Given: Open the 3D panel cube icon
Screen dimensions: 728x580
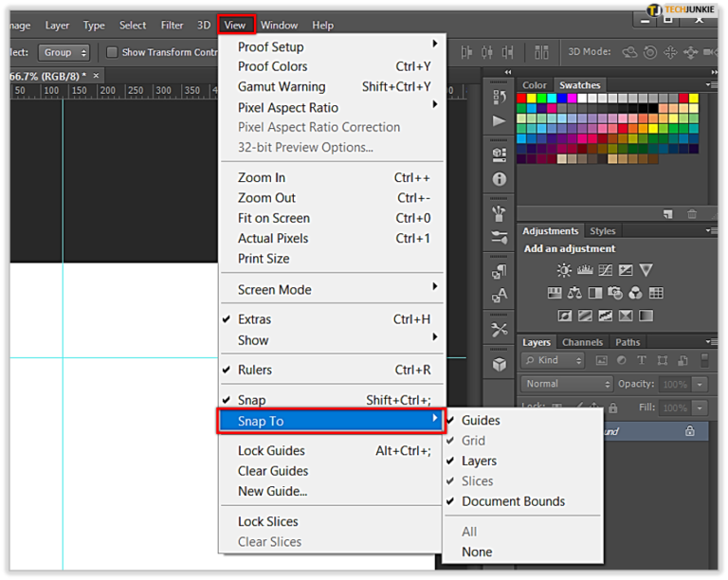Looking at the screenshot, I should (500, 364).
